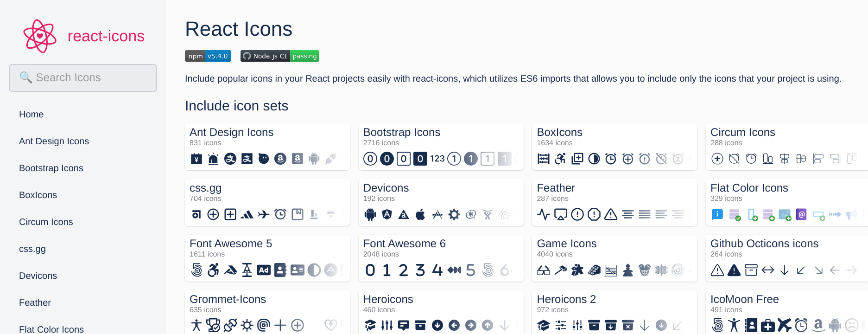Click the alert triangle icon in Feather

[x=611, y=214]
